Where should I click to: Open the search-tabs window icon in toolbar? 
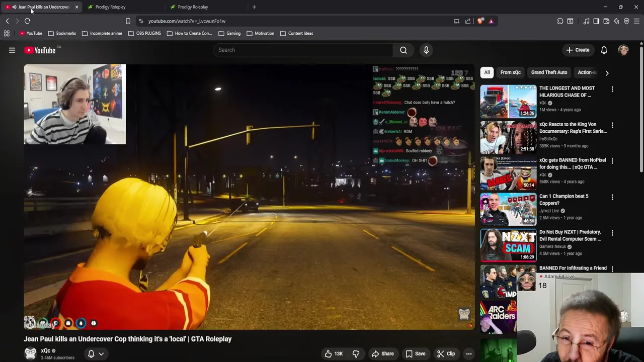570,21
